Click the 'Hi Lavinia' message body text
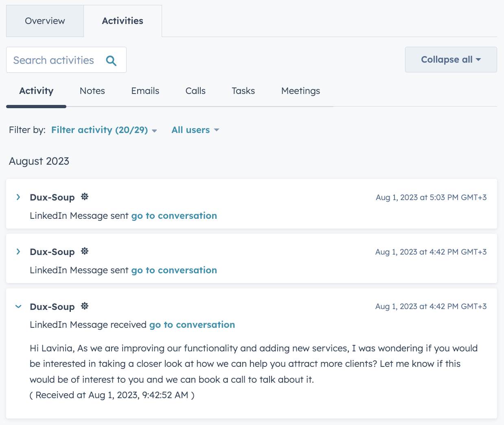This screenshot has width=504, height=425. pyautogui.click(x=254, y=364)
